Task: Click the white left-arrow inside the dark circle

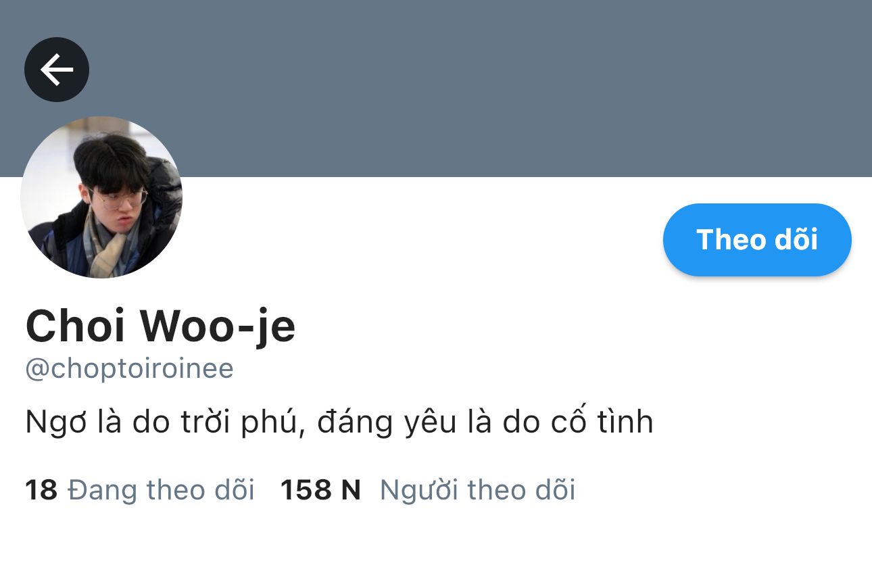Action: 57,70
